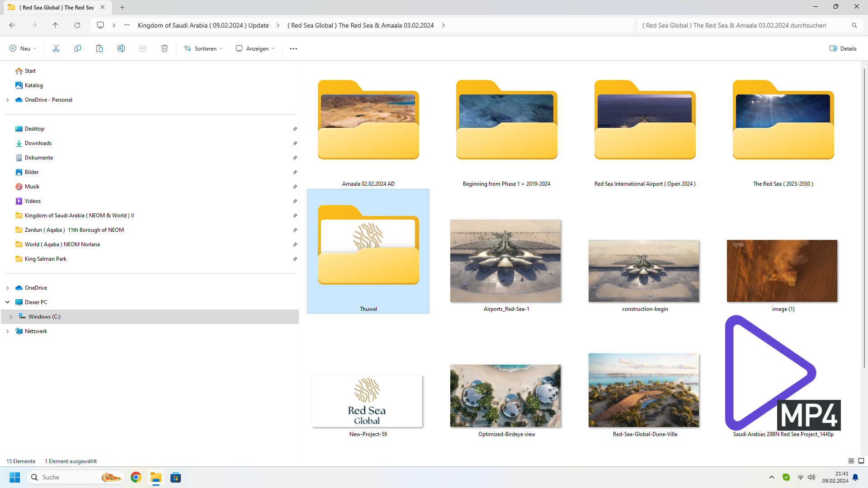Click Red Sea Global breadcrumb segment
The image size is (868, 488).
click(x=360, y=25)
